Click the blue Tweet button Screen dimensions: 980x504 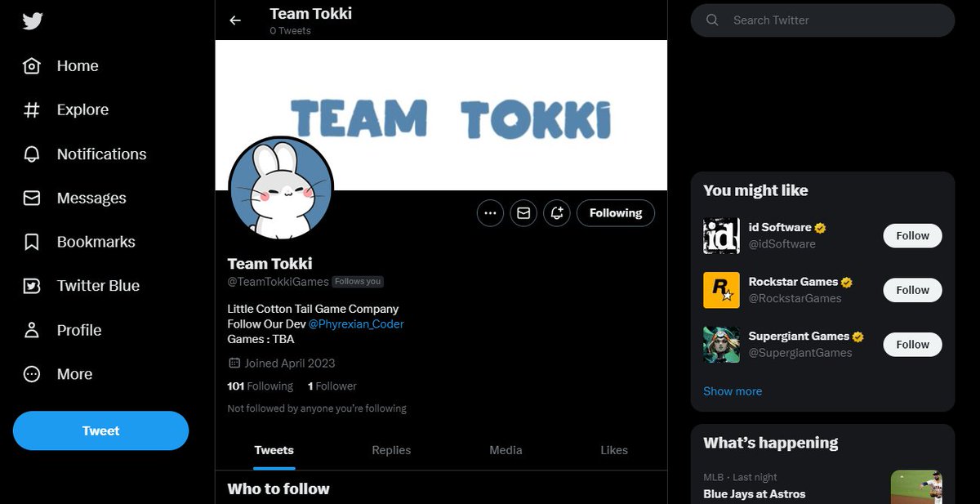click(x=100, y=430)
